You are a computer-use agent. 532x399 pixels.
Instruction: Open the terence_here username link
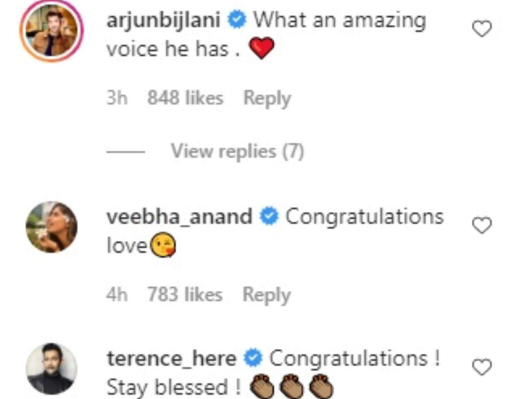pyautogui.click(x=172, y=358)
